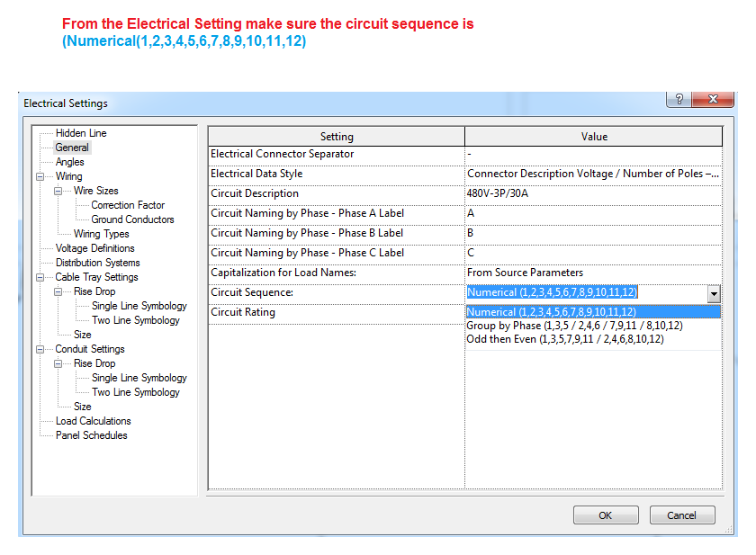The width and height of the screenshot is (756, 555).
Task: Select Hidden Line in the tree
Action: click(x=81, y=133)
